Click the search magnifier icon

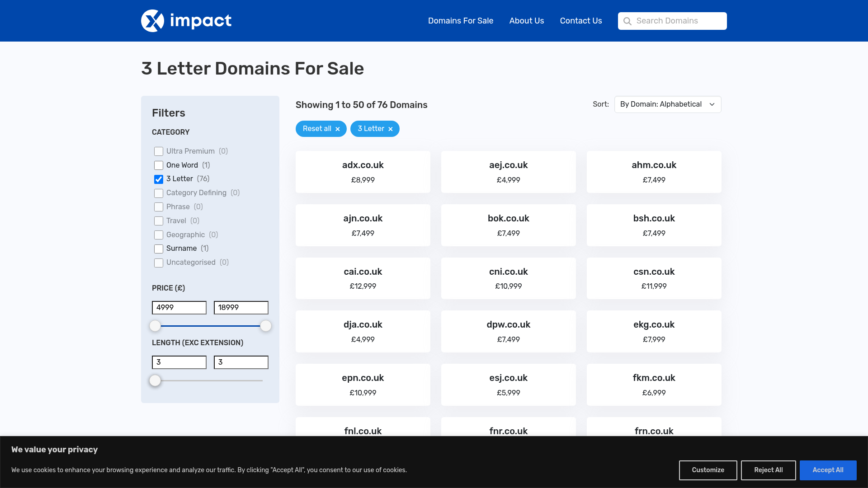point(627,21)
